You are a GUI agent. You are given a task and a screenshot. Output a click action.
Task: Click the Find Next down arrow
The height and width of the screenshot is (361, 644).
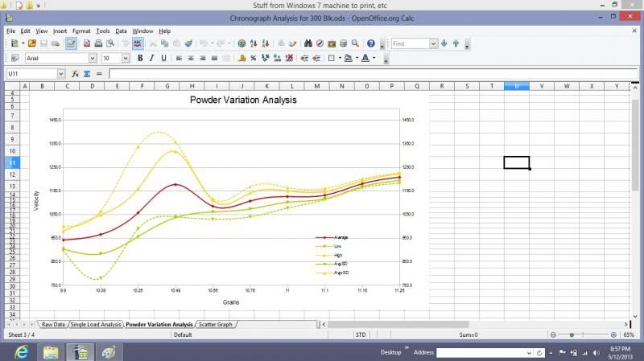point(444,43)
